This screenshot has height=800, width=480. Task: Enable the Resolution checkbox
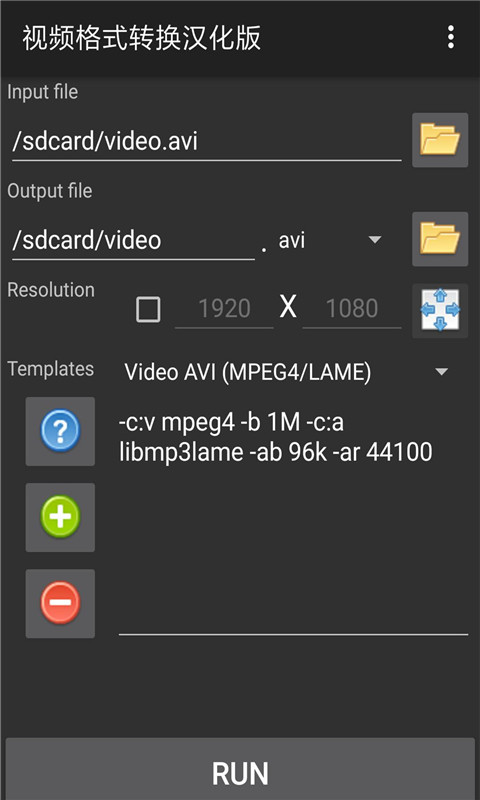148,310
